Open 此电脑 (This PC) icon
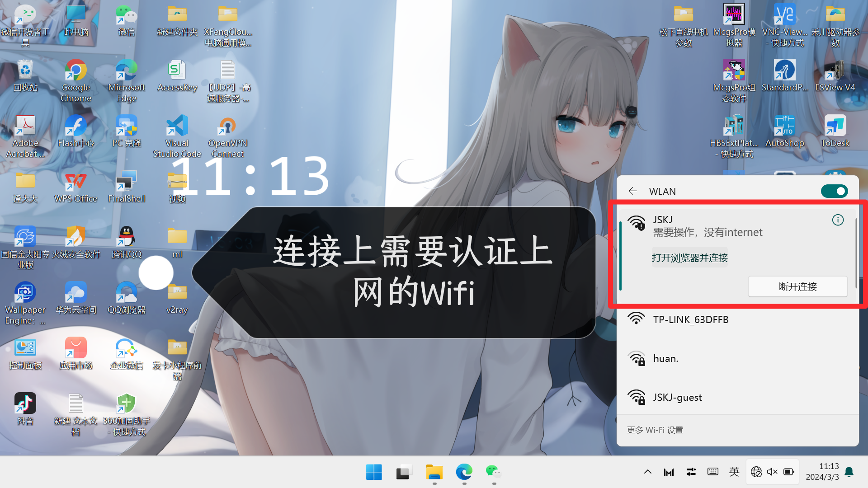This screenshot has width=868, height=488. point(76,20)
